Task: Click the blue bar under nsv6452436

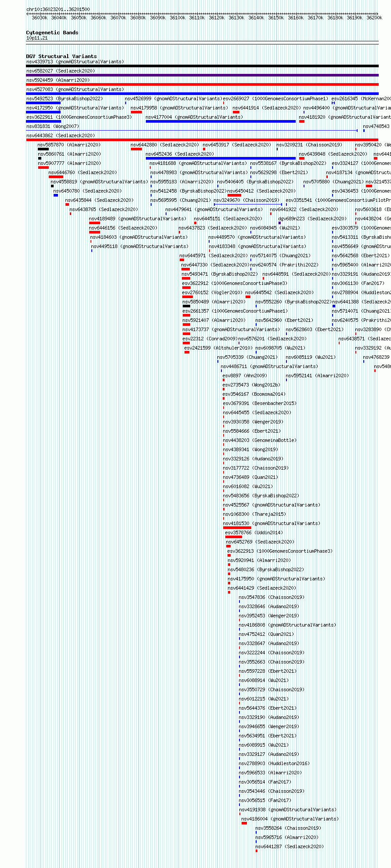Action: (x=221, y=158)
